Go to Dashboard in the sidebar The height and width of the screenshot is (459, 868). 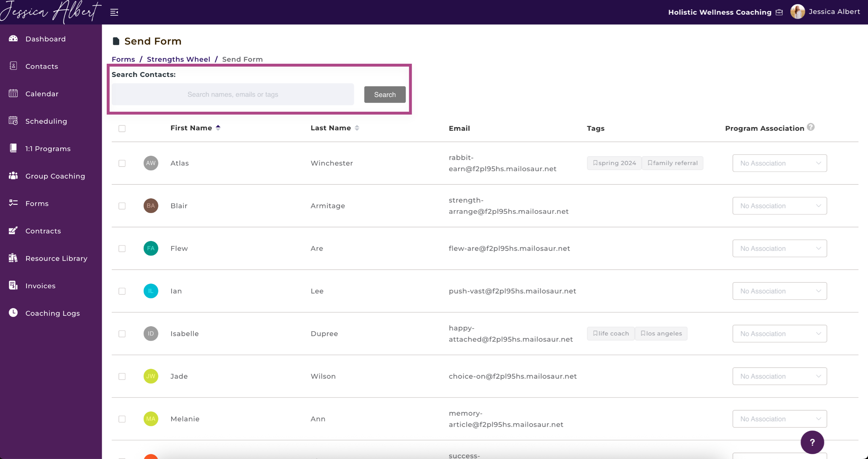click(45, 39)
